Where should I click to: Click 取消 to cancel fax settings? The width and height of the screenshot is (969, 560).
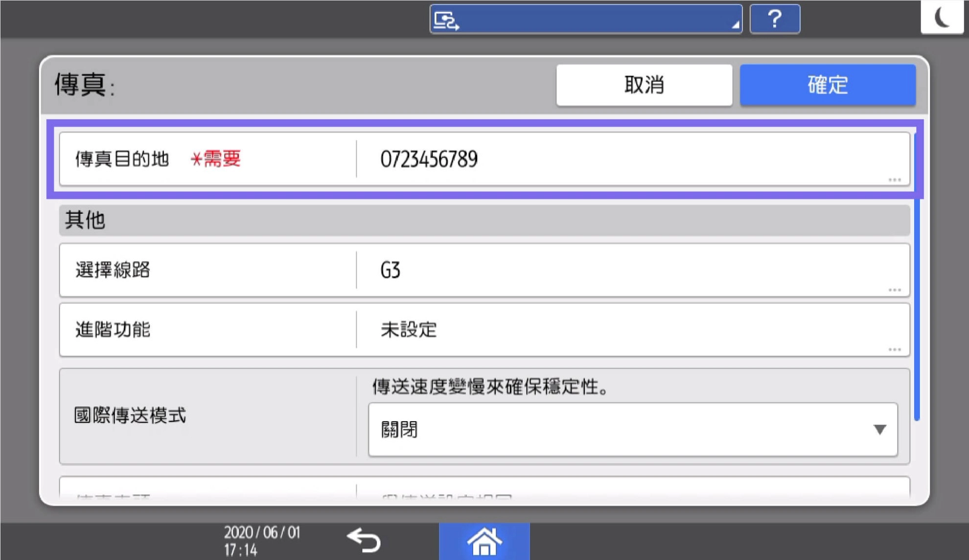click(x=644, y=85)
